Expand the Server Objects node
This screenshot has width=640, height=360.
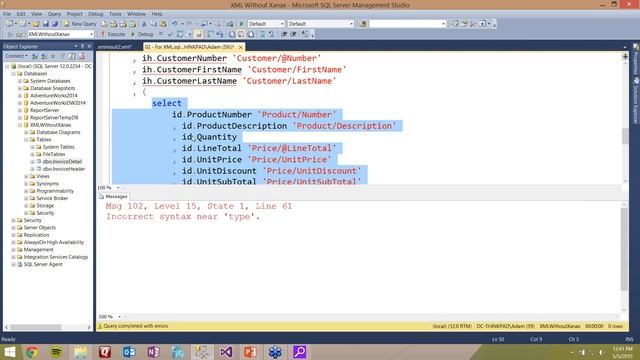coord(13,228)
